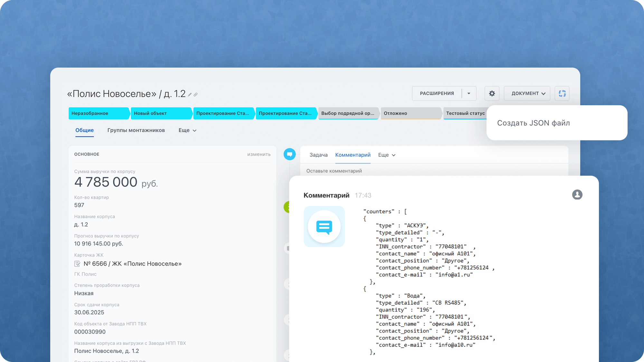Open the ЖК «Полис Новоселье» card link
Image resolution: width=644 pixels, height=362 pixels.
pos(132,264)
